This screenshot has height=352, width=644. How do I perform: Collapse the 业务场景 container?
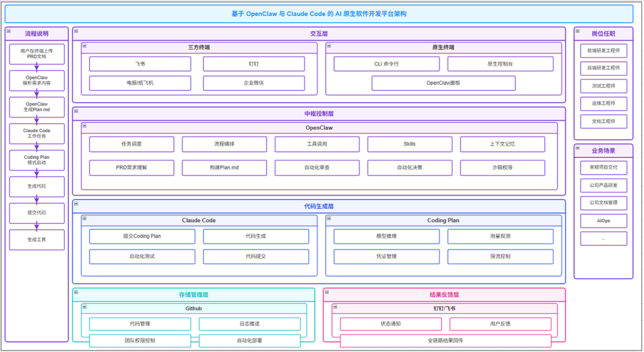tap(577, 148)
